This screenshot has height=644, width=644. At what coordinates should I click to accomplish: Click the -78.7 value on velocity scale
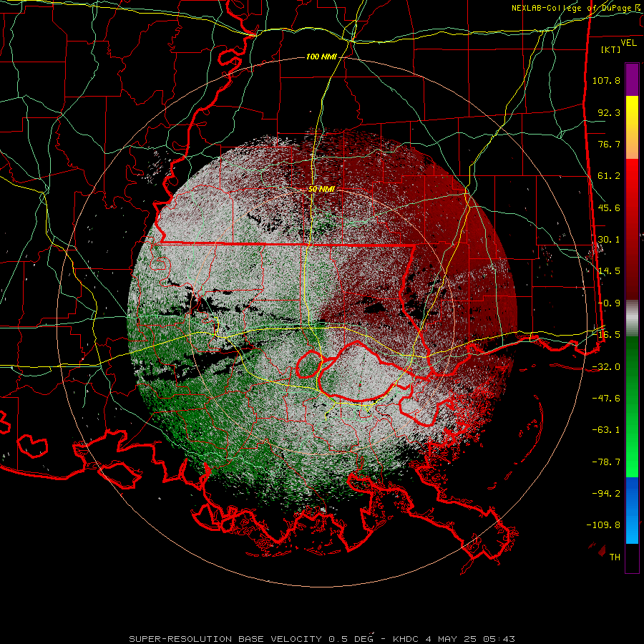point(606,462)
